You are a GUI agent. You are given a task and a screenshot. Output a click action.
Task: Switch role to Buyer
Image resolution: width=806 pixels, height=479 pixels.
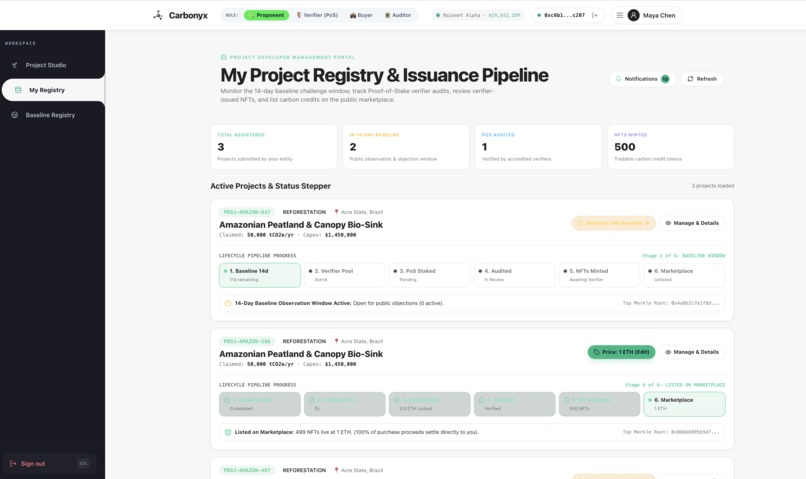[361, 15]
